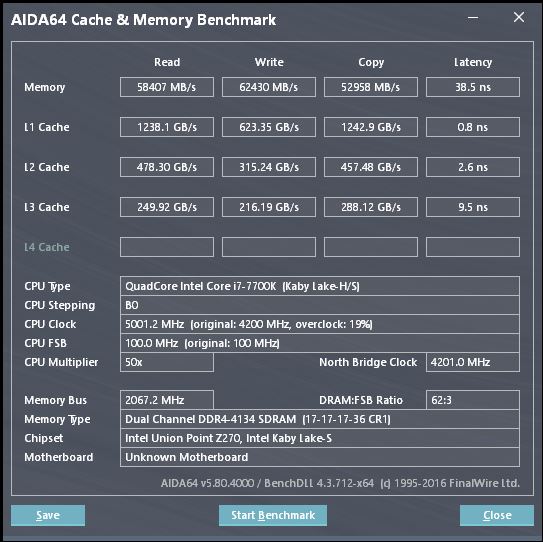This screenshot has width=543, height=542.
Task: Click the empty L4 Cache Read box
Action: click(x=167, y=247)
